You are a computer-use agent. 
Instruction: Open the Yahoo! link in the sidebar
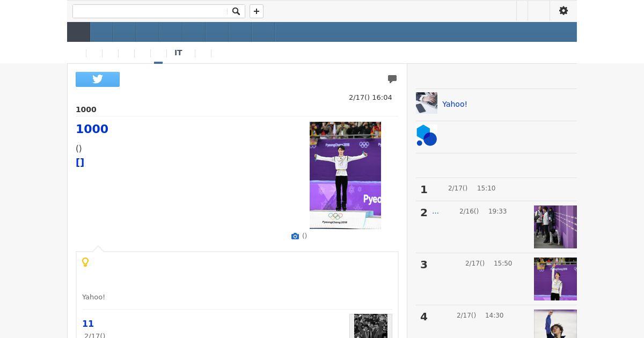point(455,104)
